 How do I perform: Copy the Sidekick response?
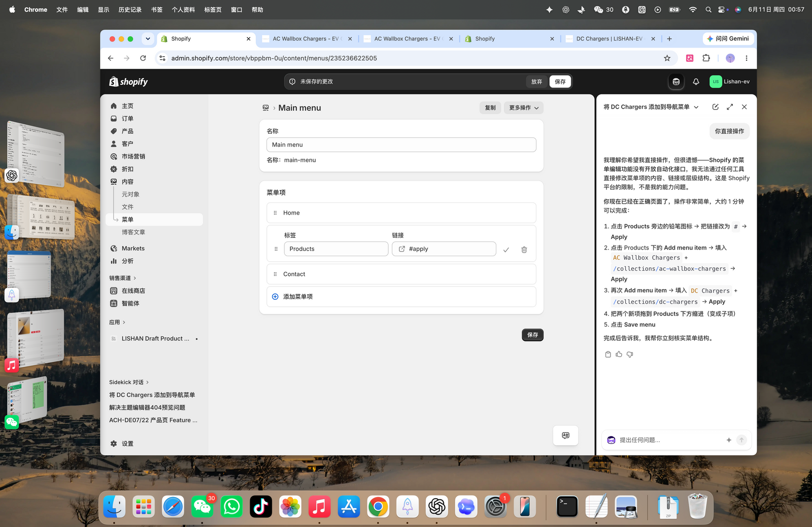[608, 355]
